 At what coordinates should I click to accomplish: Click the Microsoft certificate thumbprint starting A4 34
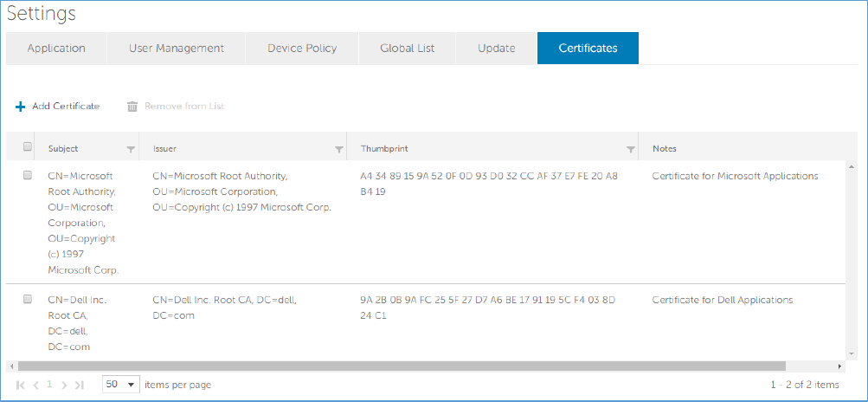pos(489,184)
